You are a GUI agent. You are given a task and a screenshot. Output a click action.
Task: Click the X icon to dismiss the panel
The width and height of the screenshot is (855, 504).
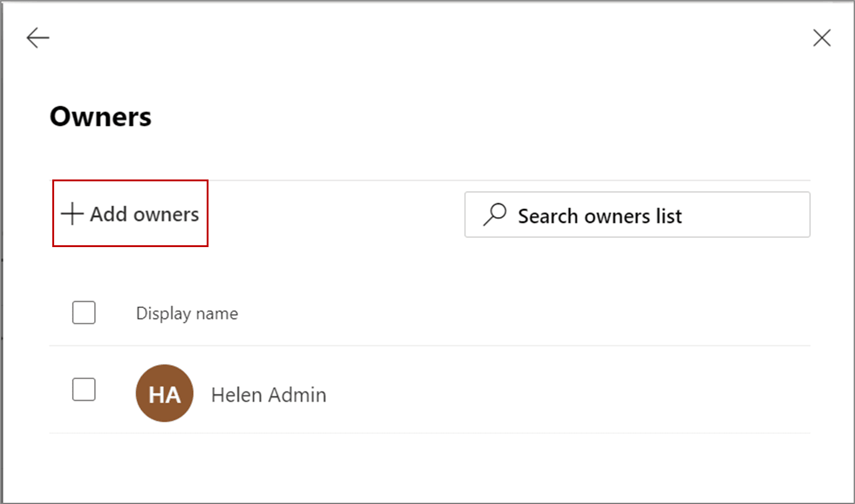pos(822,37)
